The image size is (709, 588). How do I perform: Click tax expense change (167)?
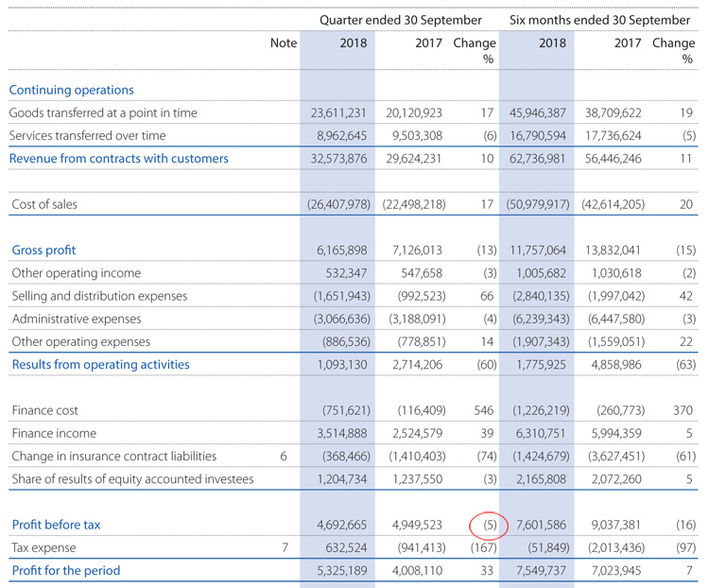click(484, 547)
